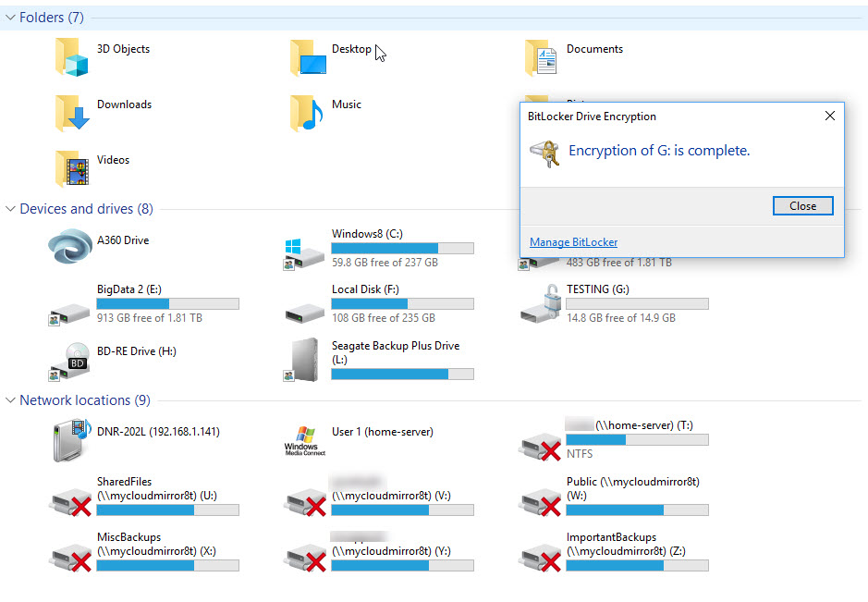The image size is (868, 602).
Task: Click 'Encryption of G: is complete.' message
Action: 659,151
